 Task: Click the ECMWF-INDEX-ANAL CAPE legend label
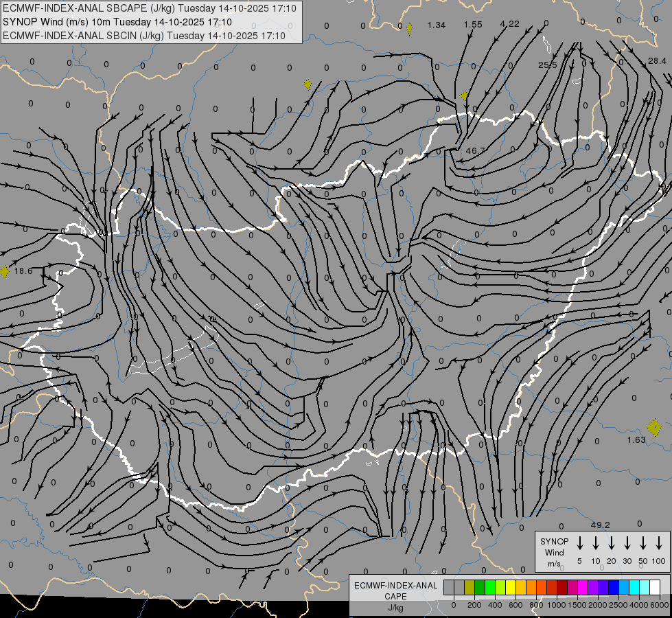[x=395, y=591]
